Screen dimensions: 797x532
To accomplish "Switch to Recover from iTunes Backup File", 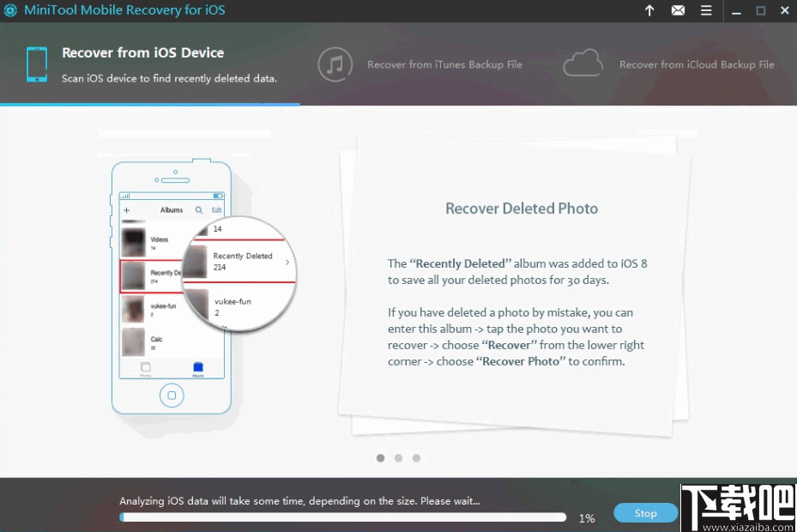I will (x=444, y=64).
